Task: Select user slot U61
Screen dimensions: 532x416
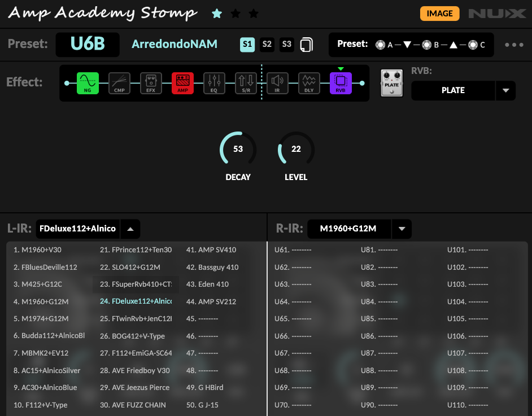Action: [x=293, y=250]
